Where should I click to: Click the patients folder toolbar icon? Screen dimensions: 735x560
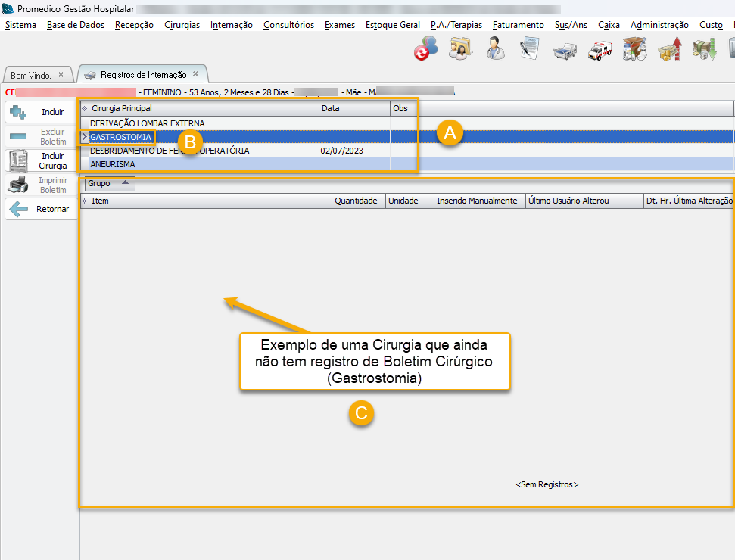[x=460, y=50]
